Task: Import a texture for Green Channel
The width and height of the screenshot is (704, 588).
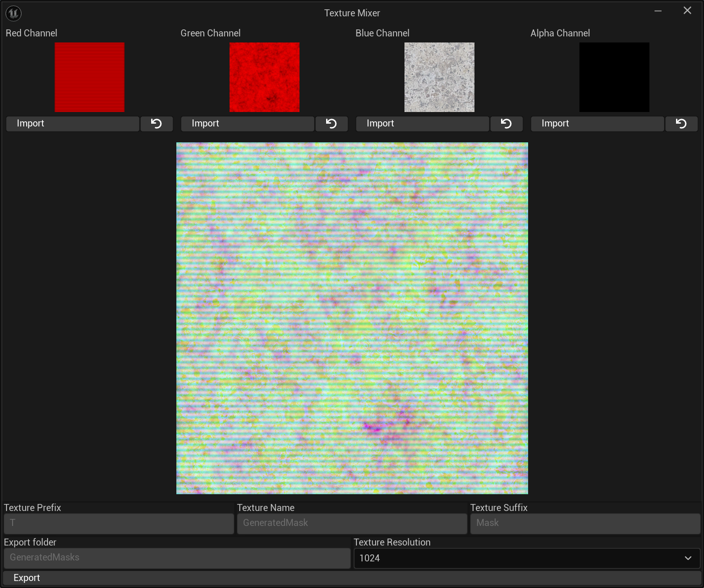Action: pos(248,124)
